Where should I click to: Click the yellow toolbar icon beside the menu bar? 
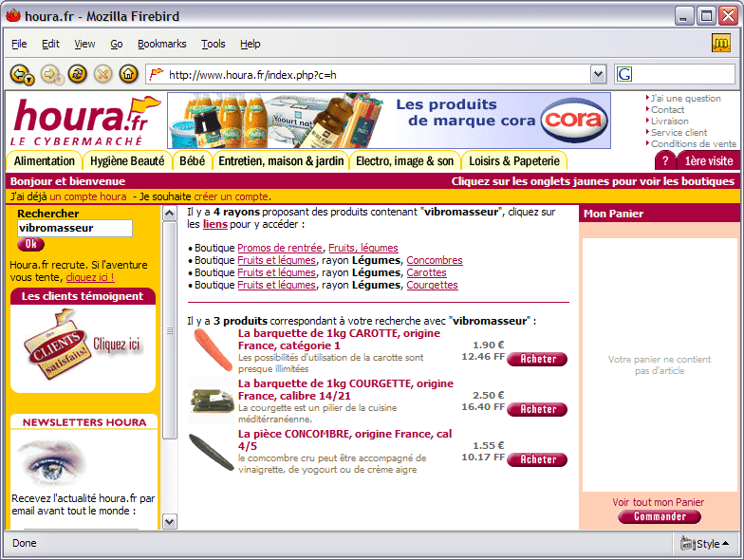pos(721,44)
